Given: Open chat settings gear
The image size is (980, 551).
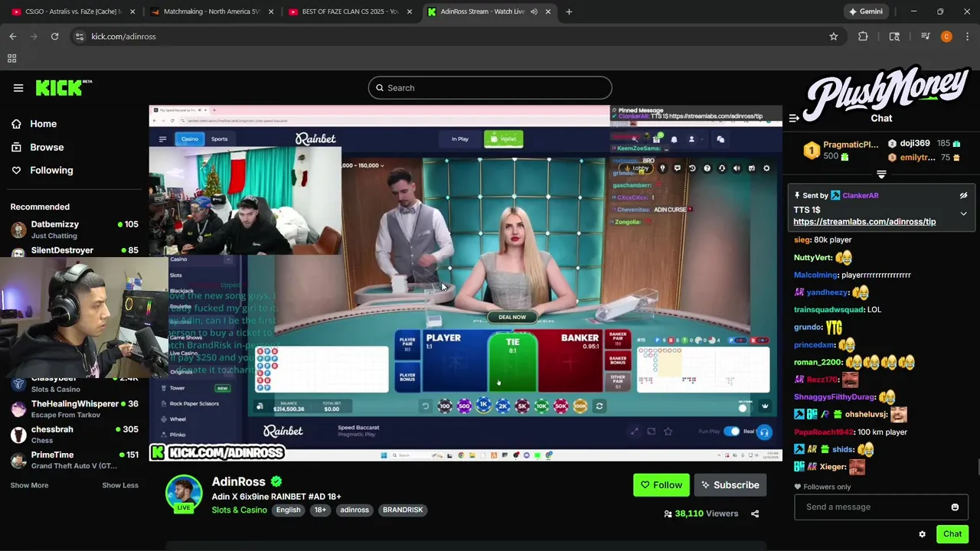Looking at the screenshot, I should tap(922, 534).
